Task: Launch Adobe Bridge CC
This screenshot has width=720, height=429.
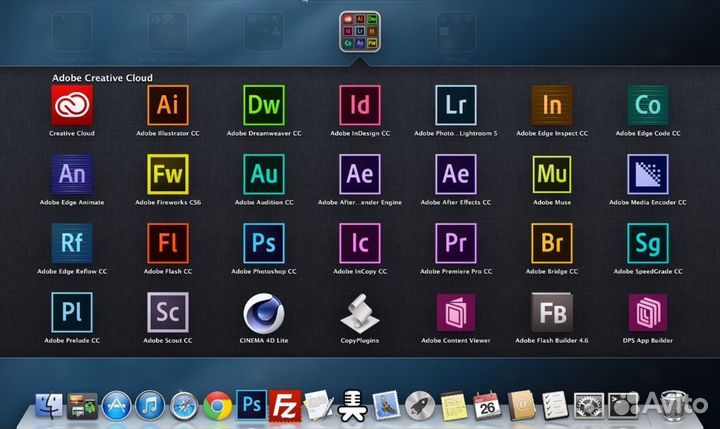Action: pyautogui.click(x=552, y=243)
